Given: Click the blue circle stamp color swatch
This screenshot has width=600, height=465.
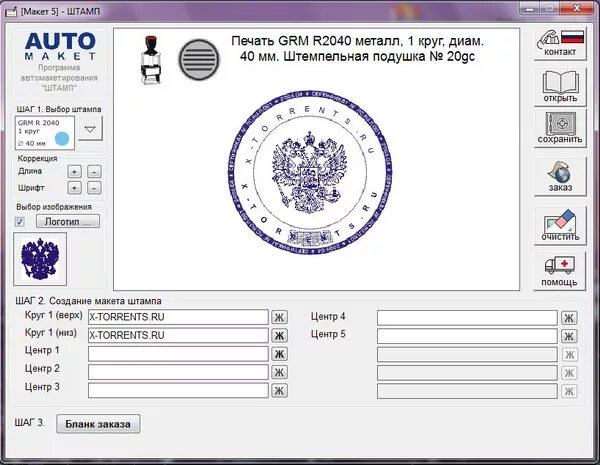Looking at the screenshot, I should (62, 139).
